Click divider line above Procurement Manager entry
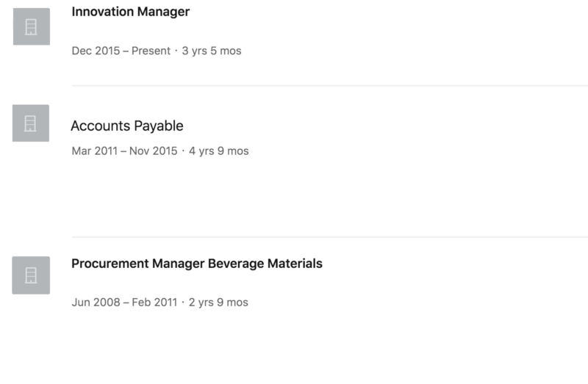 (x=329, y=236)
